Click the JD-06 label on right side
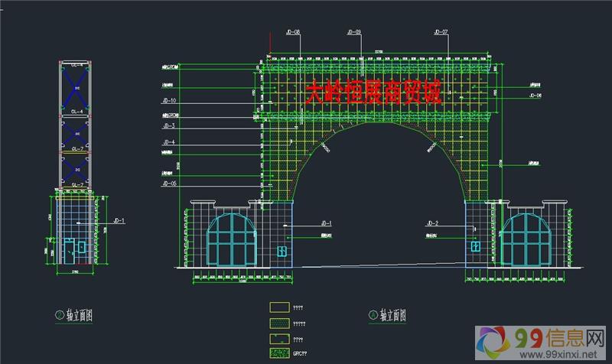 tap(535, 96)
